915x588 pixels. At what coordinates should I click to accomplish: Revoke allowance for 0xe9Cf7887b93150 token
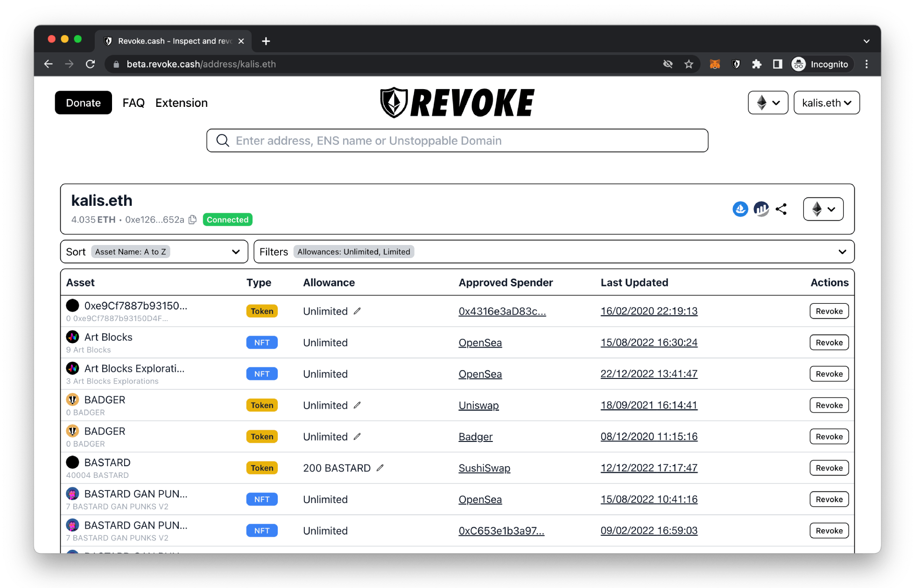pos(829,311)
